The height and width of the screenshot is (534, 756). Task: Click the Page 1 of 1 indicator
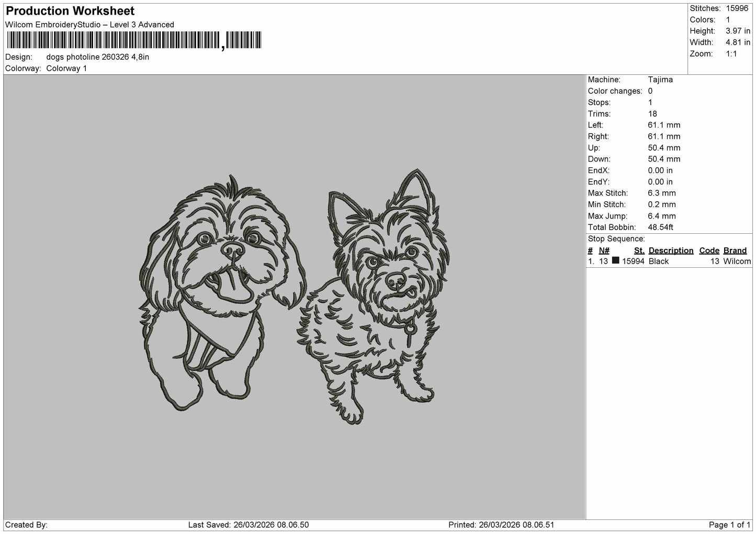730,525
